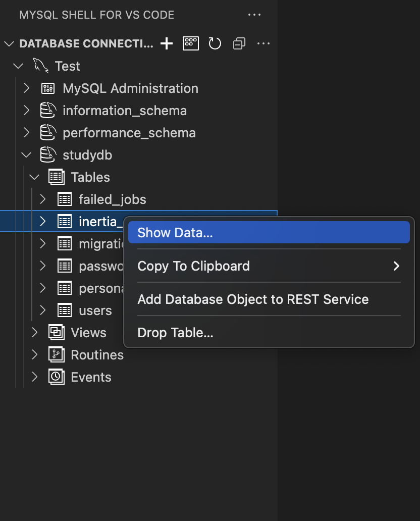Add a new database connection

(x=167, y=43)
